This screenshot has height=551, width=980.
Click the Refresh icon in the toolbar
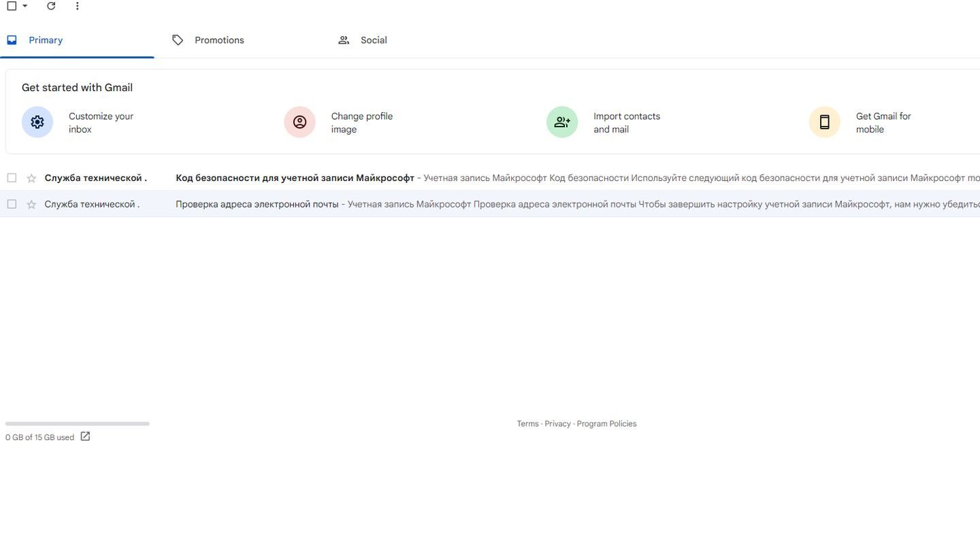[51, 6]
